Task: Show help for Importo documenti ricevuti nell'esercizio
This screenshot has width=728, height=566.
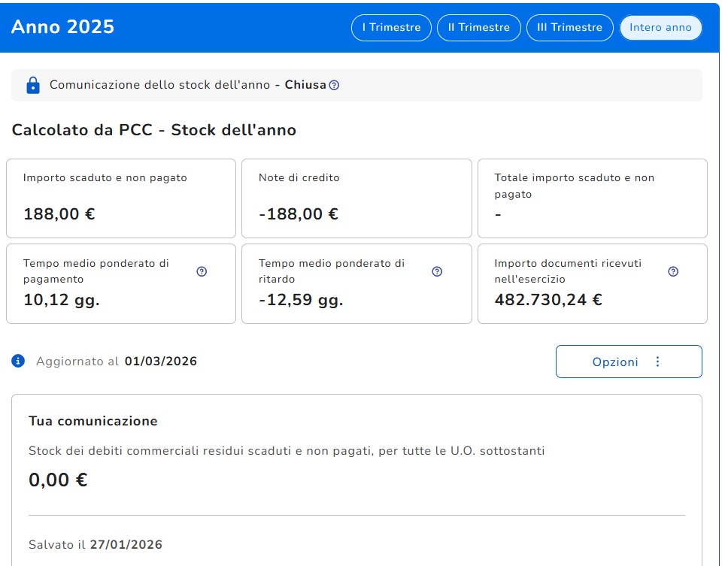Action: click(x=673, y=271)
